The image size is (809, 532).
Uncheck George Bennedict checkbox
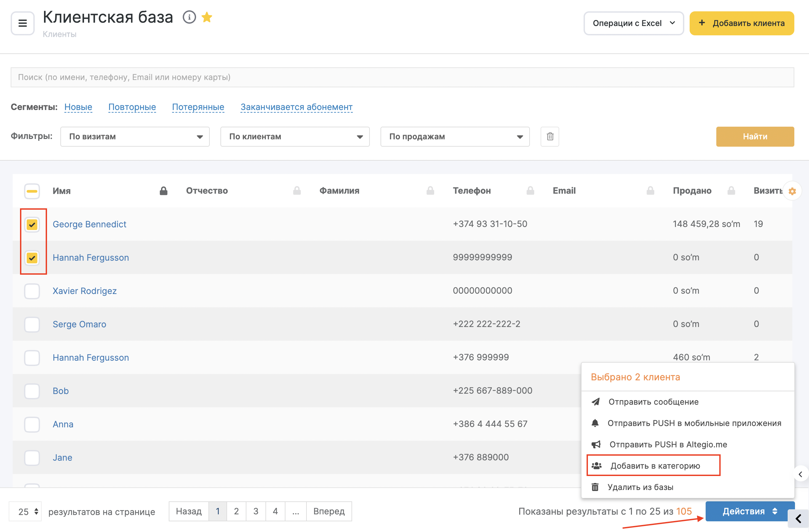pos(32,225)
